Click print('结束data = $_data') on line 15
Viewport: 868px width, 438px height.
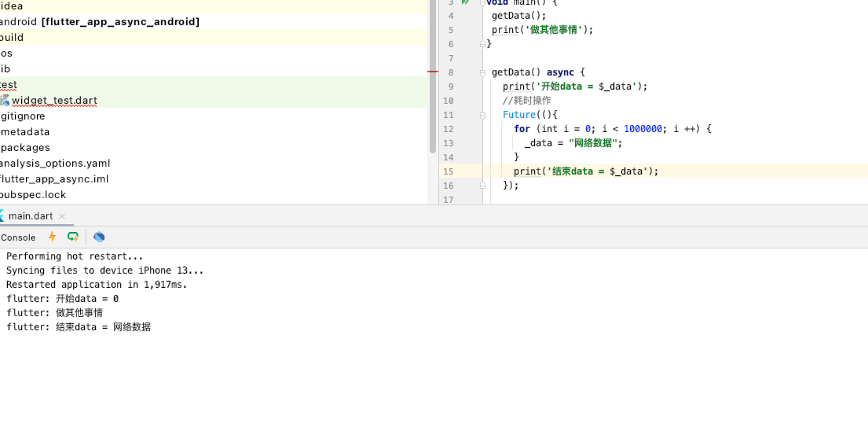586,171
